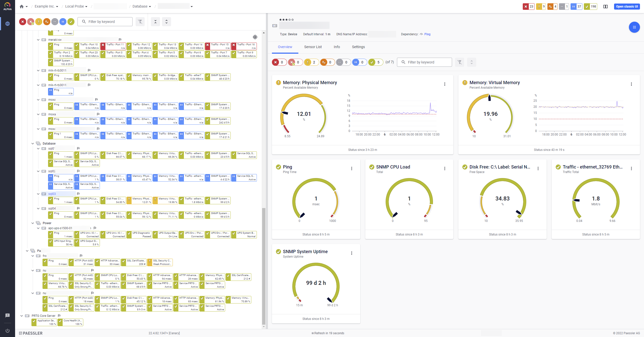Click the Open classic UI button

pyautogui.click(x=627, y=7)
